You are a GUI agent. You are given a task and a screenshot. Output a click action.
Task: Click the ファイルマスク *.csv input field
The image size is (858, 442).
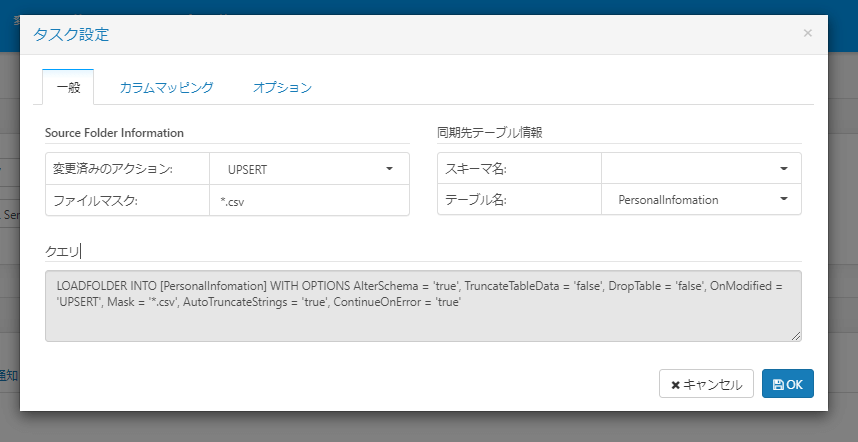pos(310,201)
